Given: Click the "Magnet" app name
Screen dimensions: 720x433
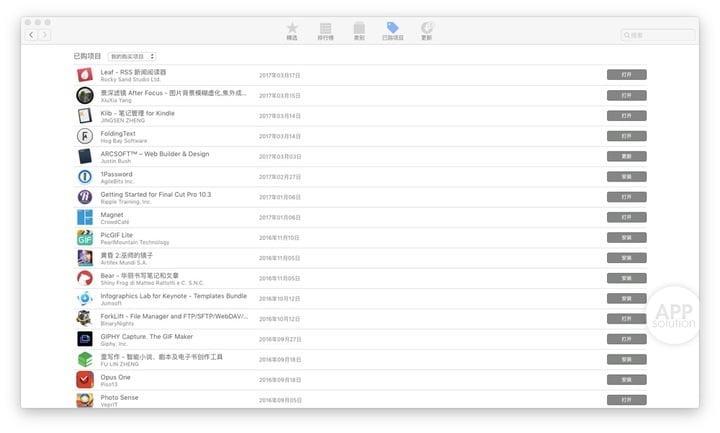Looking at the screenshot, I should pos(112,214).
